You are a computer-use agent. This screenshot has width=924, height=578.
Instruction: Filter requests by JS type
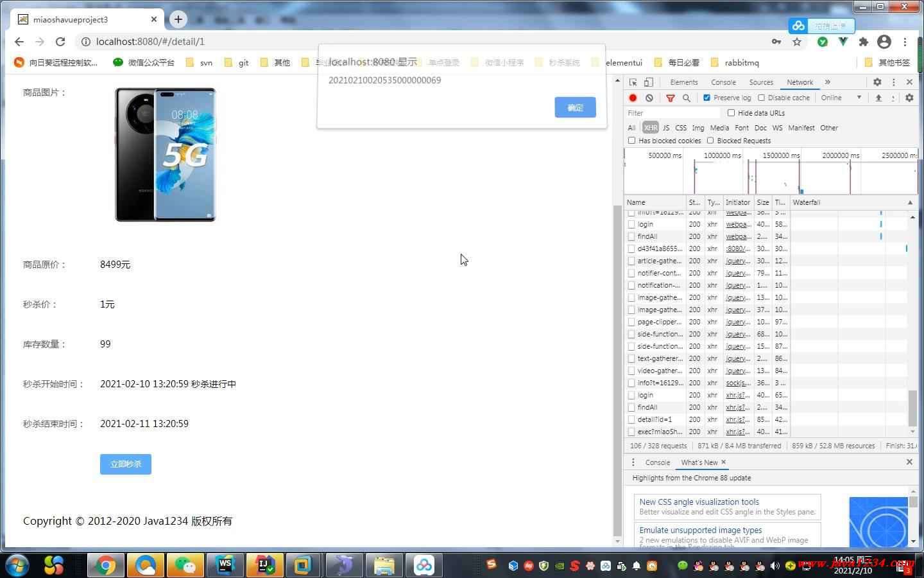point(666,128)
